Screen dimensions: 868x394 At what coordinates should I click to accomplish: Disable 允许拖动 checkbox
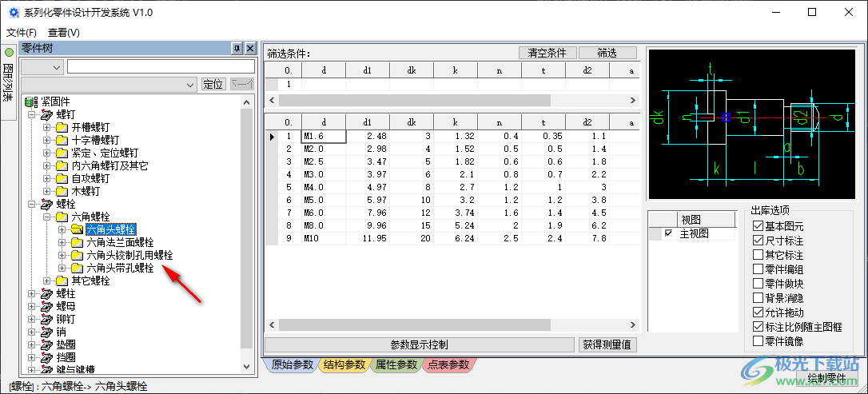(x=758, y=312)
